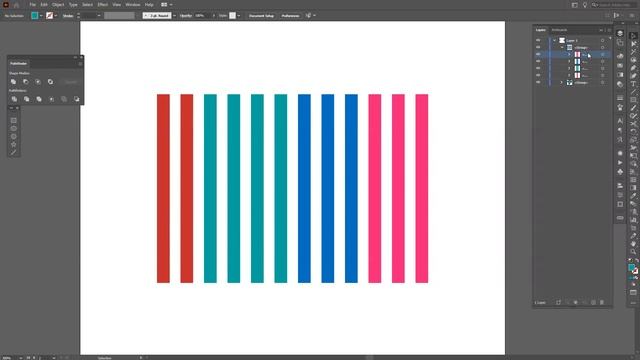Click the Crop pathfinder icon
This screenshot has height=360, width=640.
51,99
